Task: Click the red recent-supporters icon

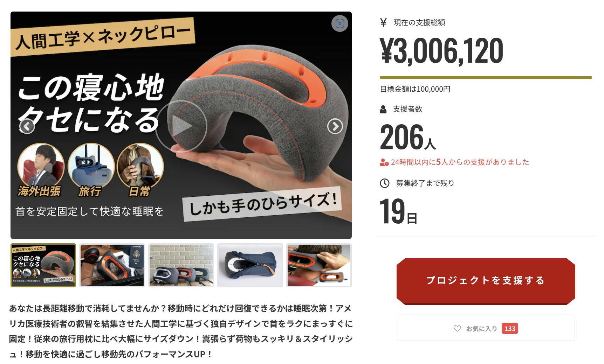Action: click(x=384, y=162)
